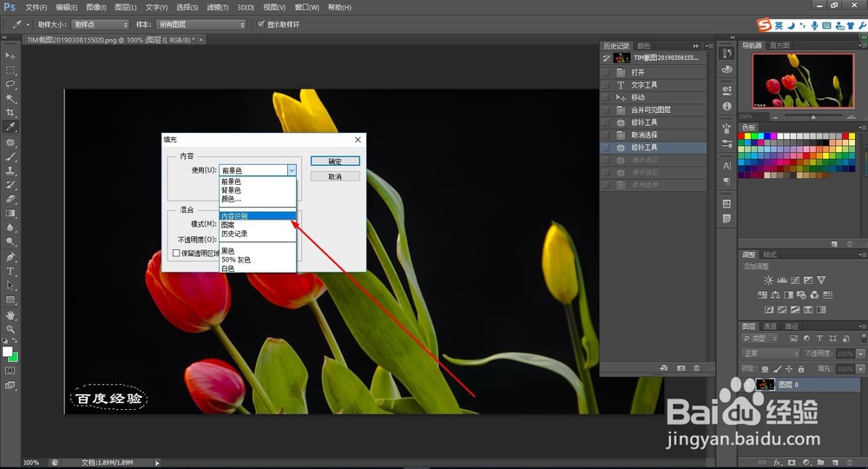Select the Horizontal Type tool in toolbox

(10, 271)
